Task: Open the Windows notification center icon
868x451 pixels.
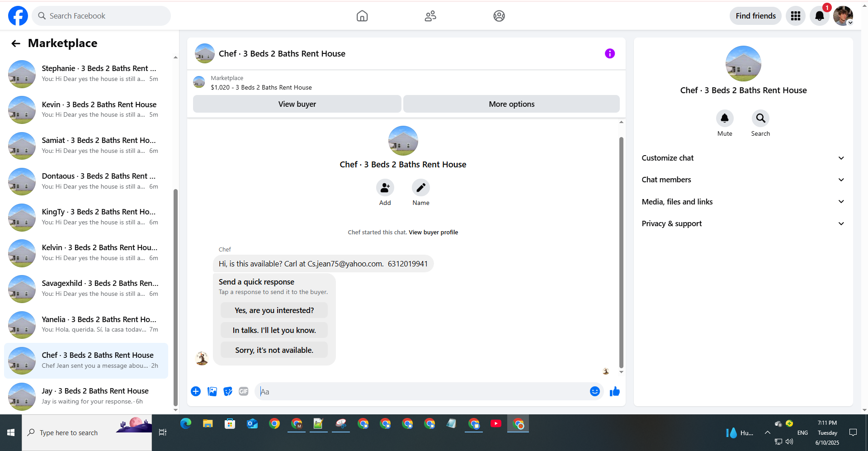Action: pyautogui.click(x=853, y=432)
